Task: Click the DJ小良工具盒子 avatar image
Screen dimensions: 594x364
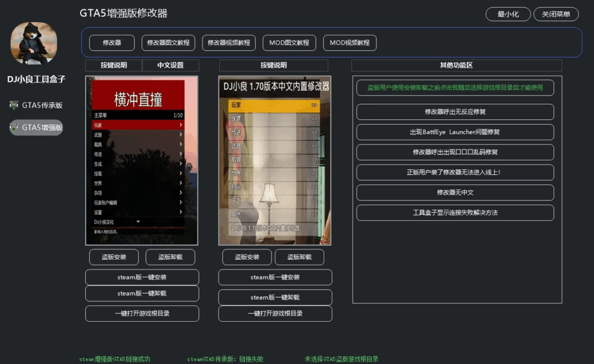Action: [x=34, y=42]
